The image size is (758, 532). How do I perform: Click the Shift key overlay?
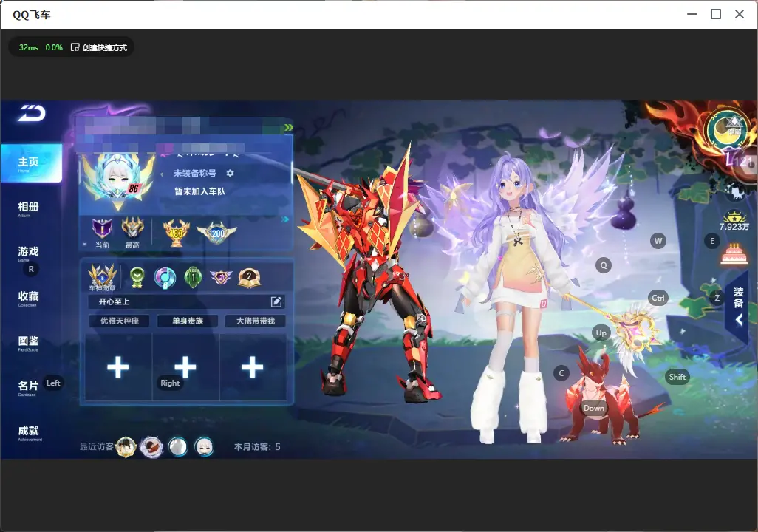(677, 377)
